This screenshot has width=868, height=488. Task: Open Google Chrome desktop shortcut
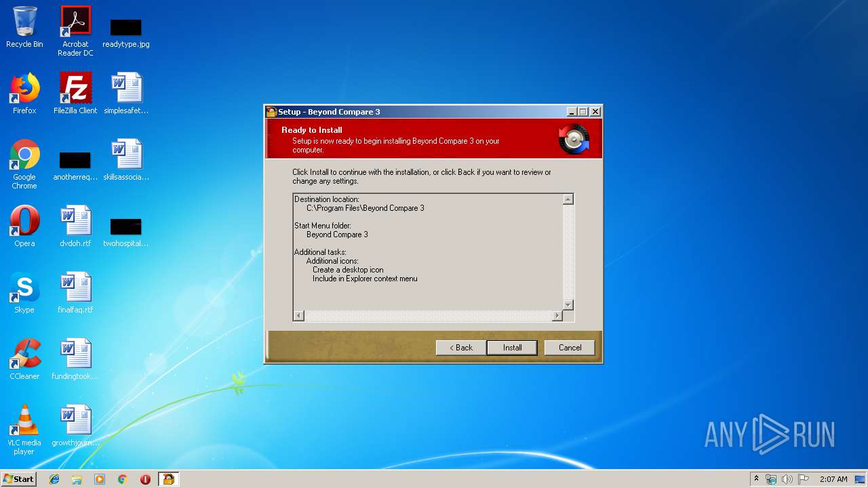tap(24, 165)
